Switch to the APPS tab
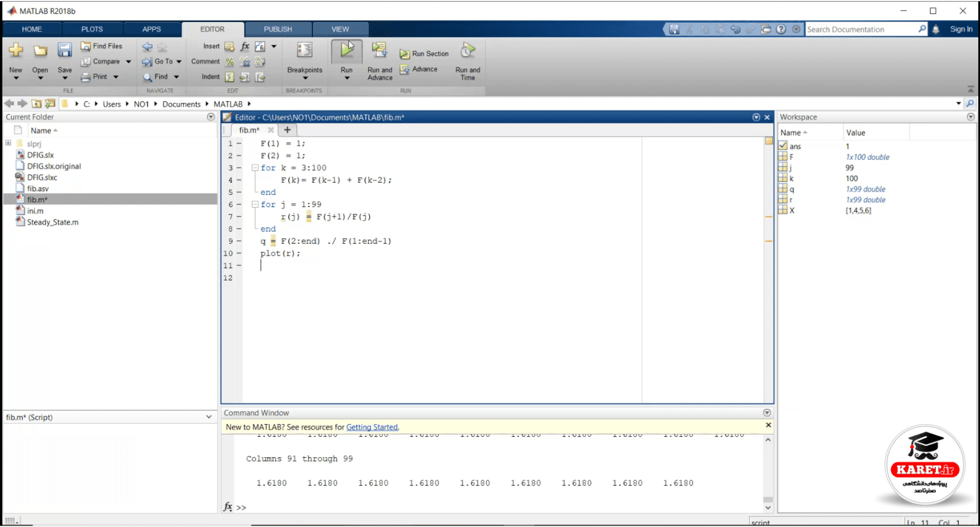This screenshot has height=527, width=980. (x=151, y=29)
